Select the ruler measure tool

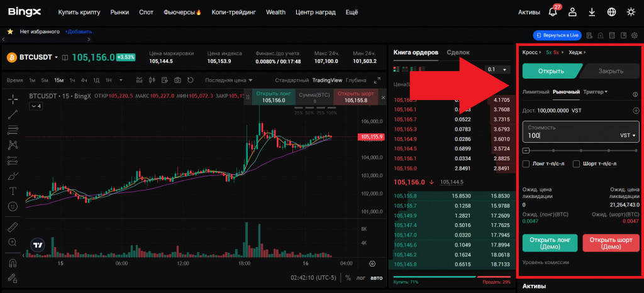click(13, 226)
